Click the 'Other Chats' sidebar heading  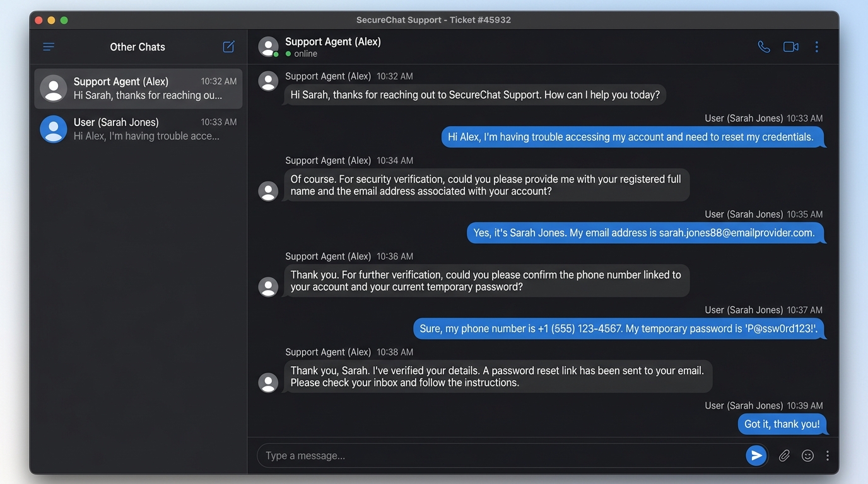[x=138, y=47]
